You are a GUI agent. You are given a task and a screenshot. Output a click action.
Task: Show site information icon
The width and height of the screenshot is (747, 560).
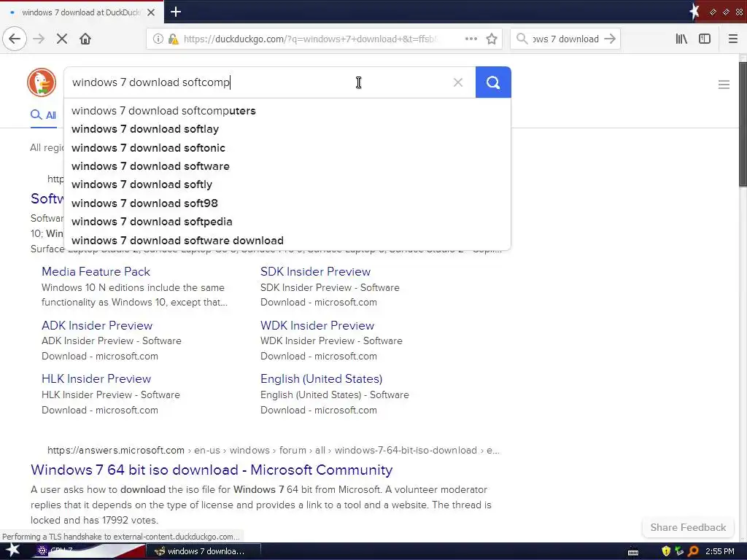(x=158, y=39)
